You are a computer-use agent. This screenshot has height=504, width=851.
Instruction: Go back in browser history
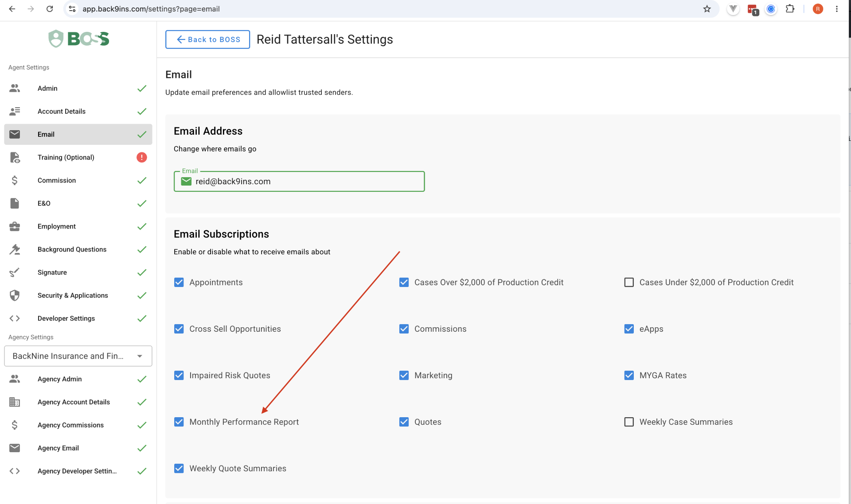pos(12,9)
